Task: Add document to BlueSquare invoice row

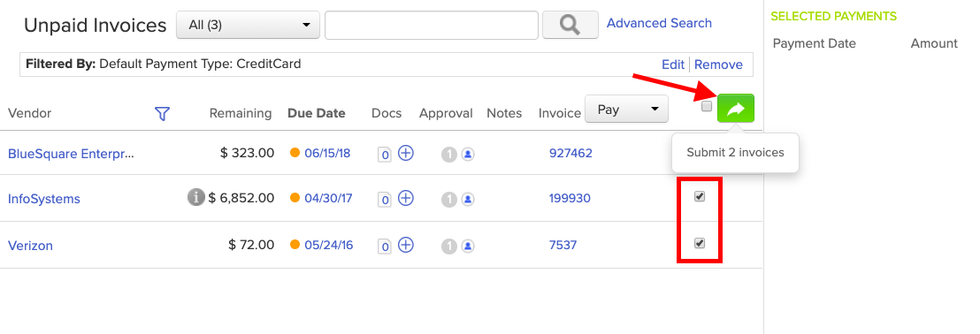Action: coord(406,153)
